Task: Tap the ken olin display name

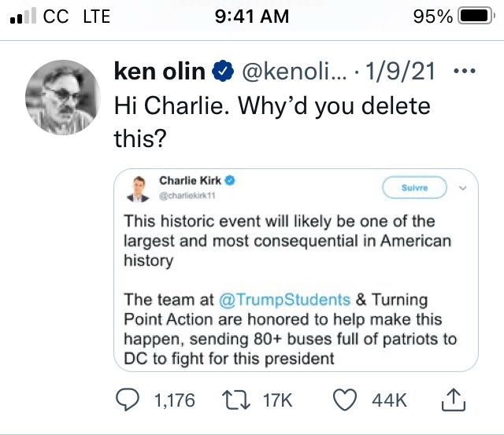Action: [x=160, y=72]
